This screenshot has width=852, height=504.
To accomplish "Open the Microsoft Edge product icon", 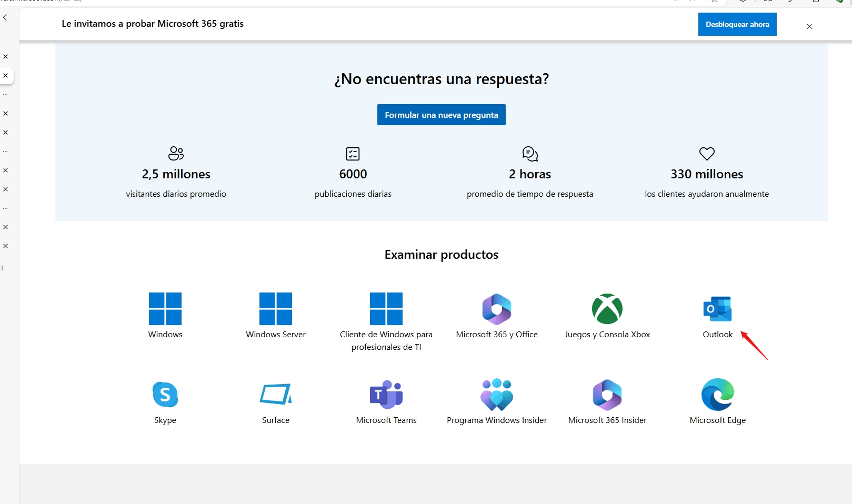I will [718, 395].
